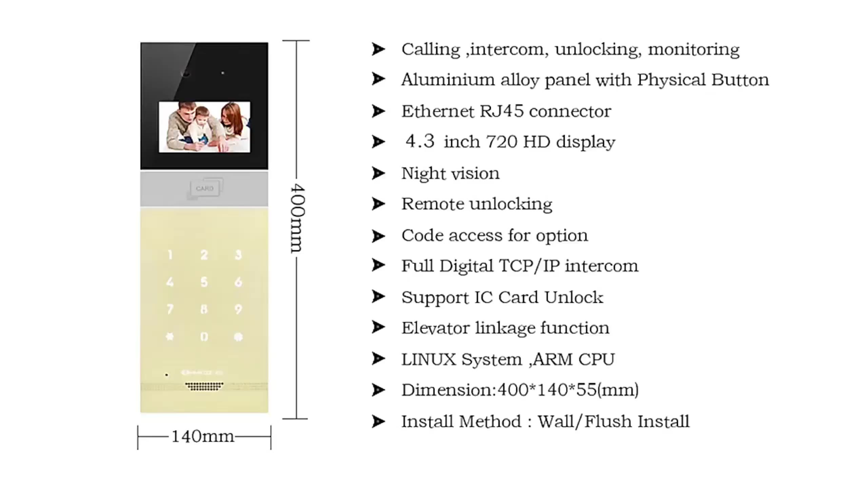Toggle the code access option setting

(380, 235)
